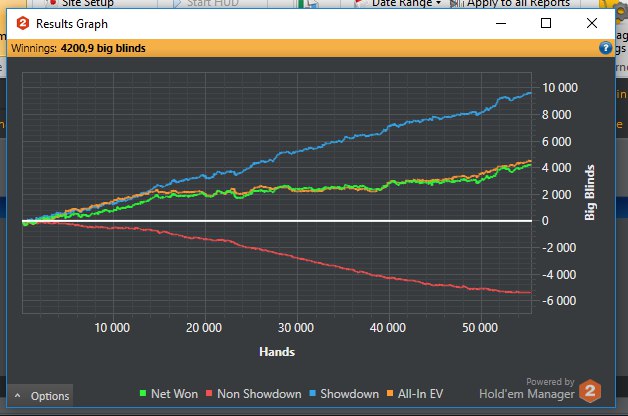Open the blue help question mark icon
Image resolution: width=628 pixels, height=416 pixels.
605,48
